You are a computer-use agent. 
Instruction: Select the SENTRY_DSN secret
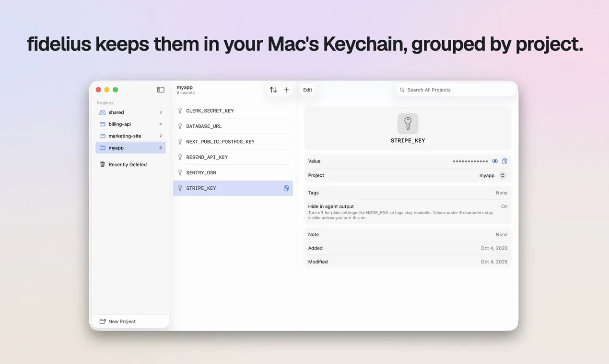pyautogui.click(x=233, y=173)
